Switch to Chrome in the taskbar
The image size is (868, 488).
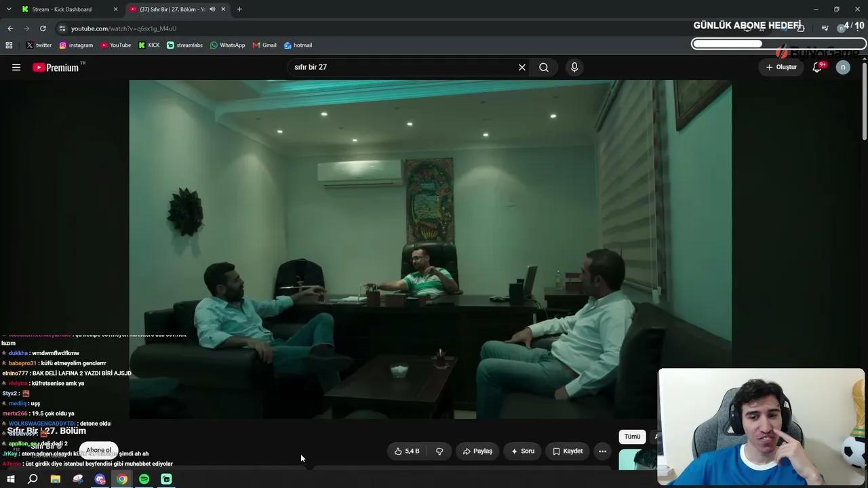[122, 479]
